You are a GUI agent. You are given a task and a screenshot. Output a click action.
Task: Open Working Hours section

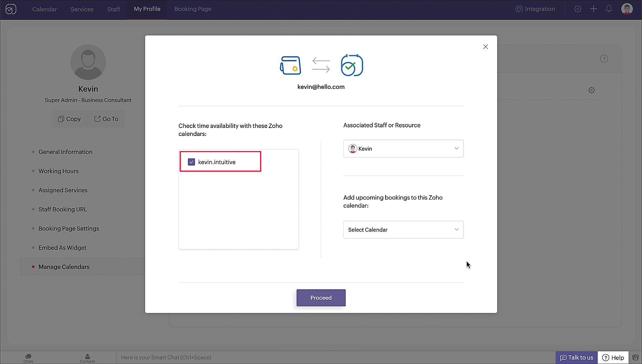coord(58,171)
